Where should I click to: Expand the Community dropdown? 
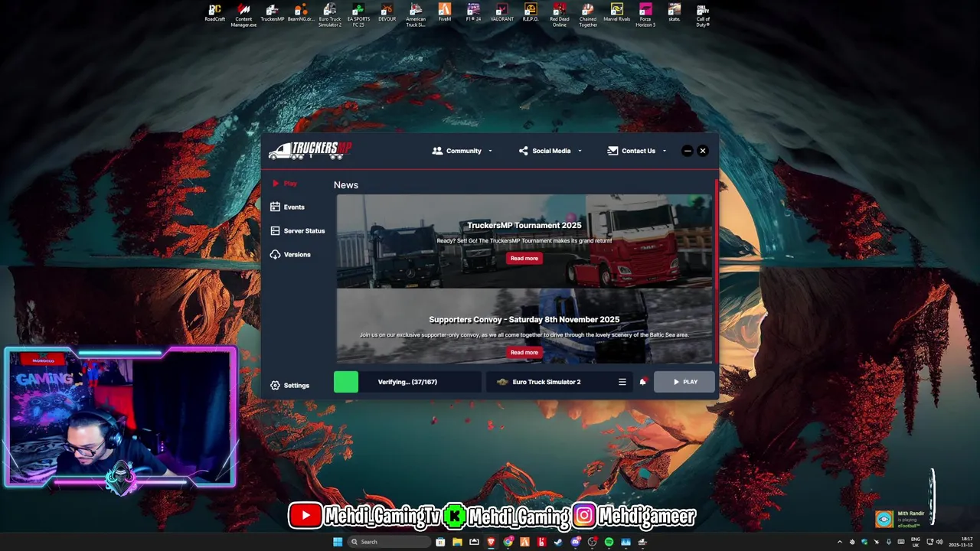462,151
